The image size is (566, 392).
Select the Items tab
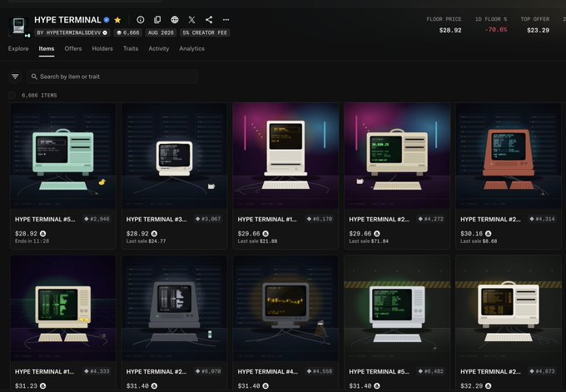coord(47,48)
